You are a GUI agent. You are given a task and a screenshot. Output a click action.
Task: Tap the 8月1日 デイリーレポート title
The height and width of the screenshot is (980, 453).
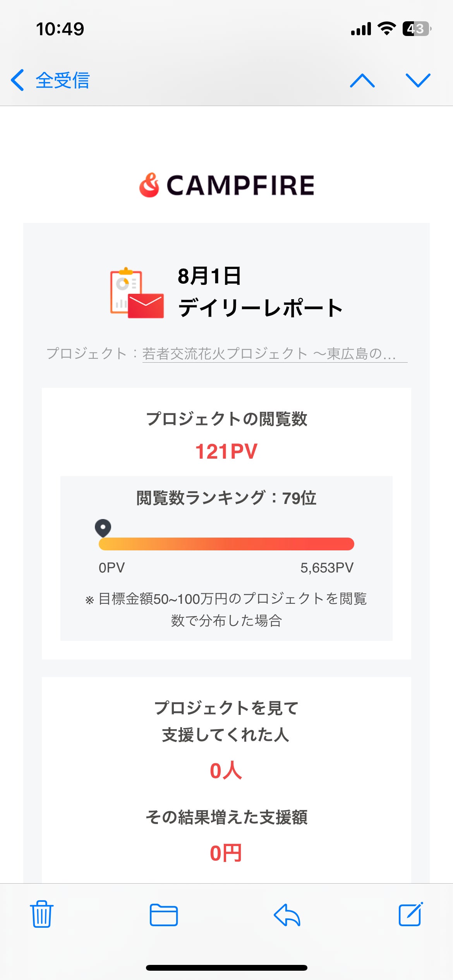260,293
